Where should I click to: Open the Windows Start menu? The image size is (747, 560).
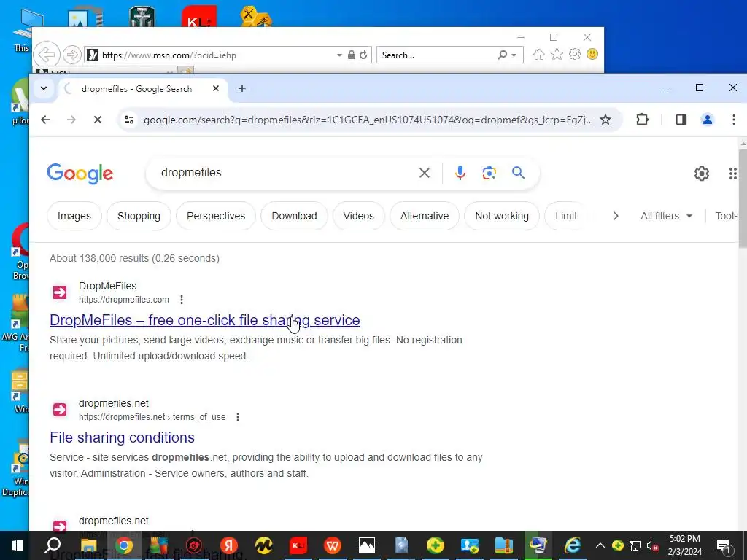[x=18, y=545]
